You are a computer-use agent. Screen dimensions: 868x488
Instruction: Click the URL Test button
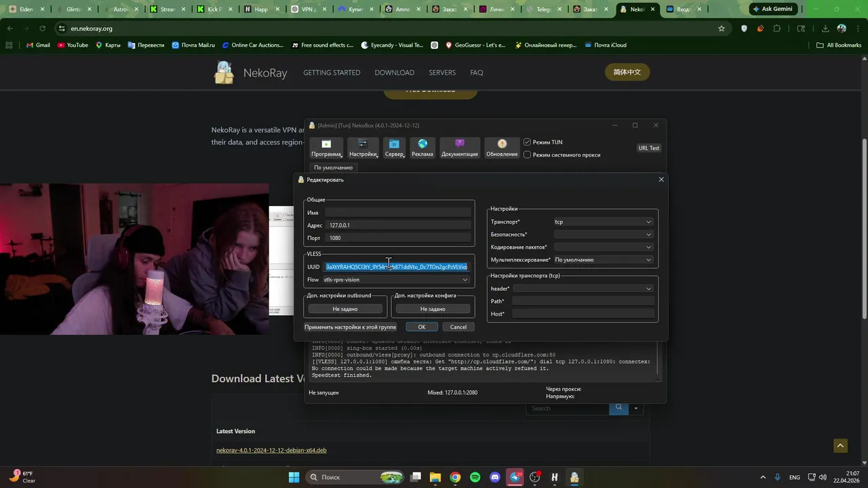(x=649, y=148)
